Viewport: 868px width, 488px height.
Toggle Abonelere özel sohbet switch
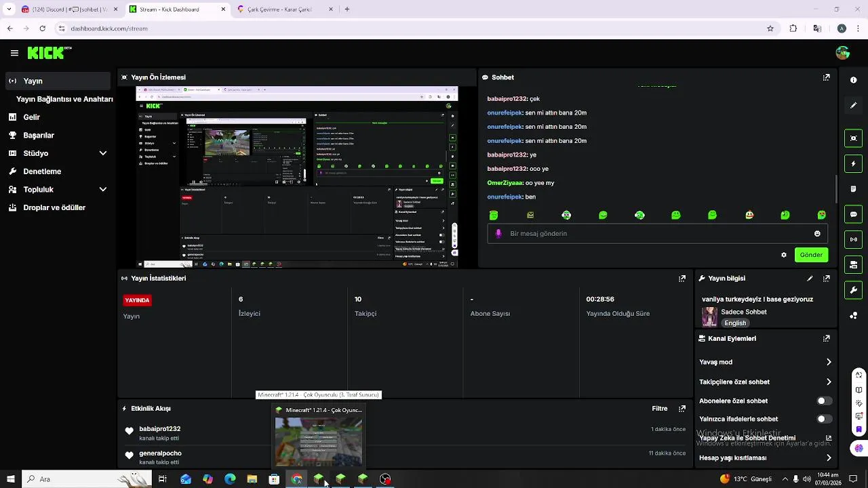(824, 401)
